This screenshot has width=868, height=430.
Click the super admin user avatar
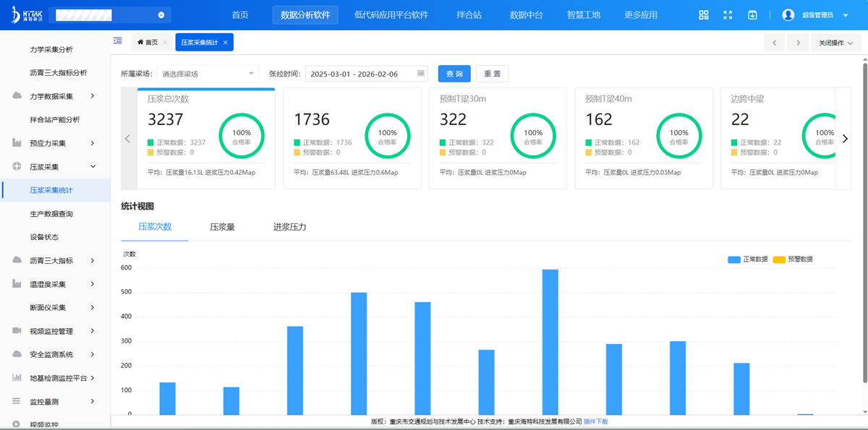coord(788,15)
